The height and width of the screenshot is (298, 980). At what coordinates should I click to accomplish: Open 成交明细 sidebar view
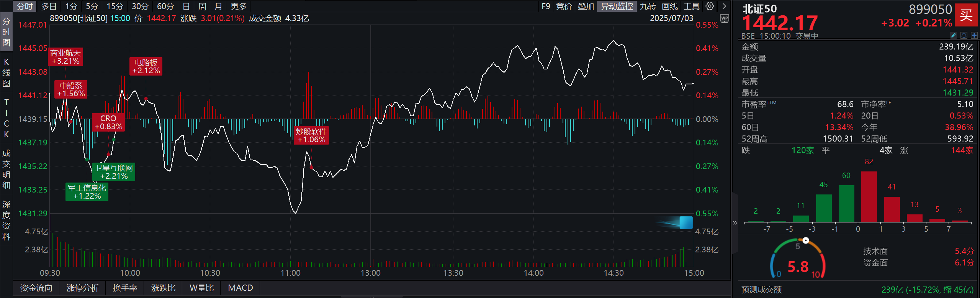point(6,169)
